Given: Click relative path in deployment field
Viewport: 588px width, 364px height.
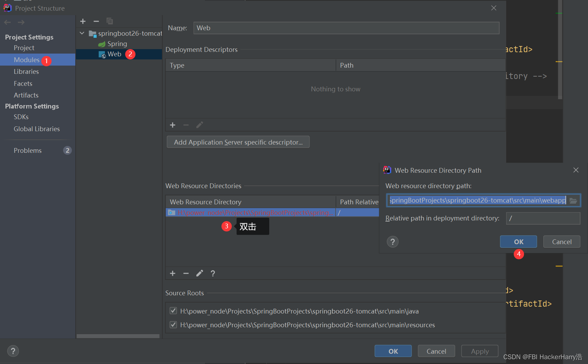Looking at the screenshot, I should point(543,218).
